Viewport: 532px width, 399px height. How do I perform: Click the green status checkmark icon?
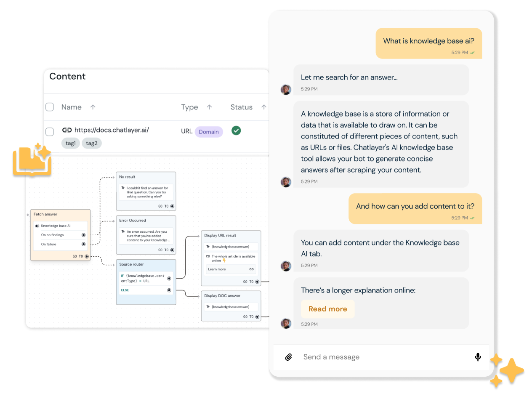(x=236, y=131)
